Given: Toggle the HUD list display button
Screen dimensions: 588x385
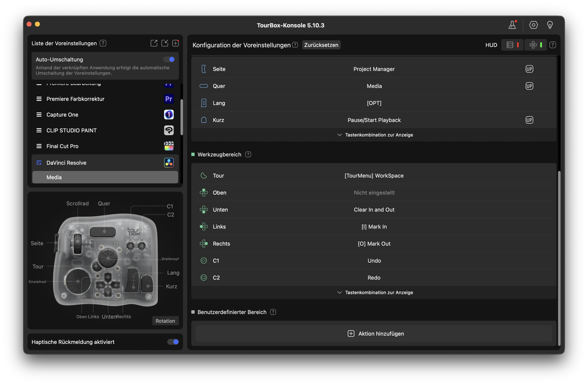Looking at the screenshot, I should (512, 45).
